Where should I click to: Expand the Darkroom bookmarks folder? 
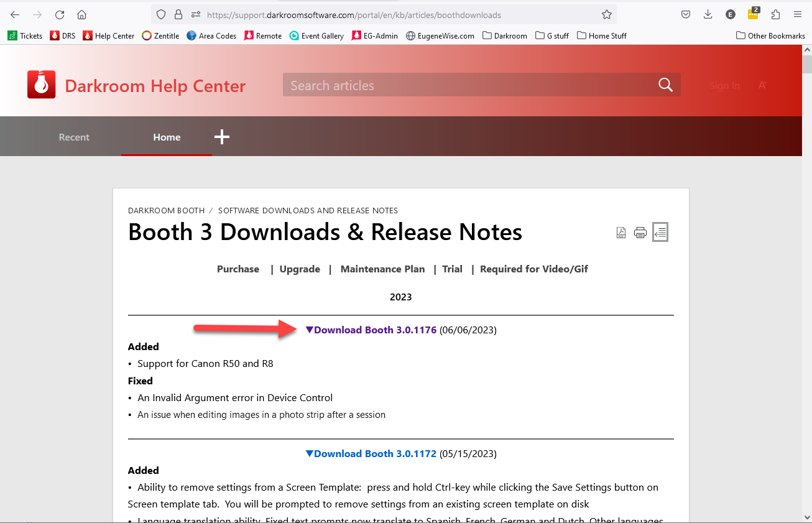(505, 35)
